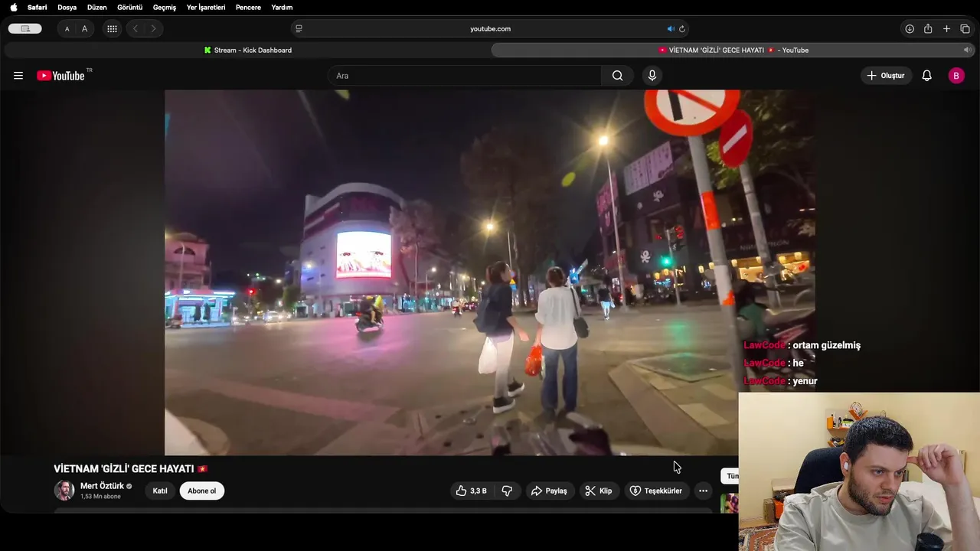Open the Mert Öztürk channel name link
This screenshot has width=980, height=551.
coord(102,486)
